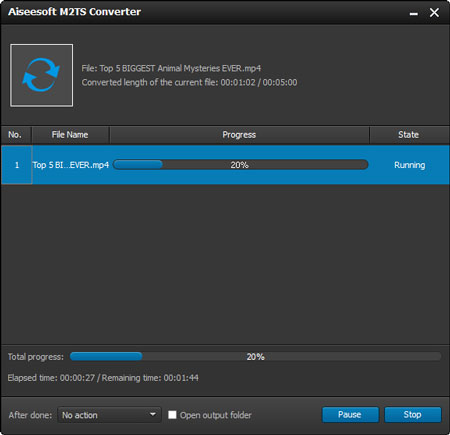Click the Total progress bar
The width and height of the screenshot is (450, 435).
point(255,356)
